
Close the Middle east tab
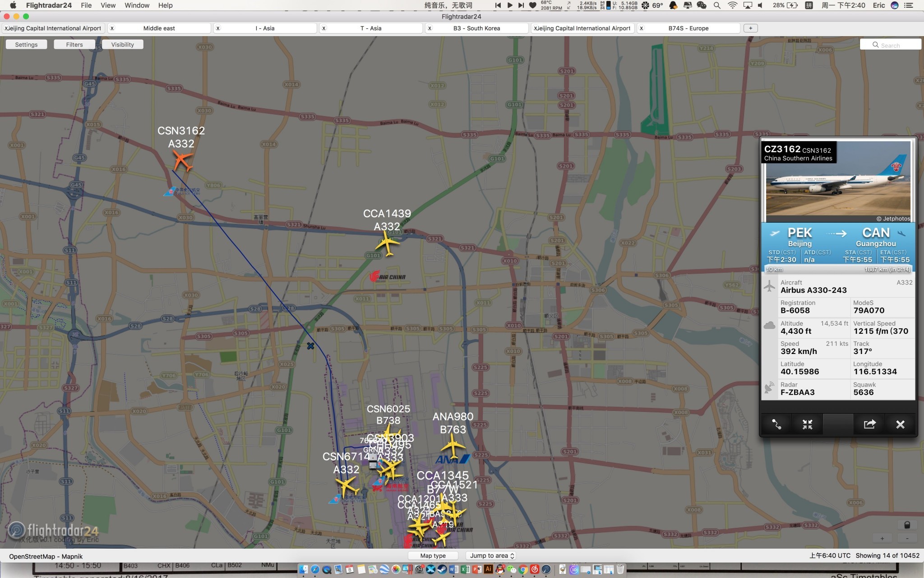112,28
